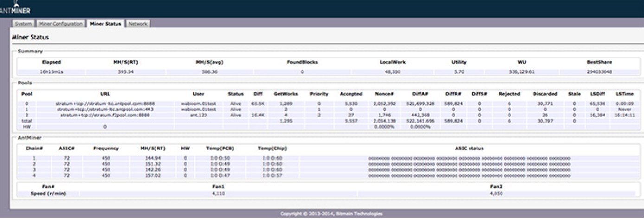Click the BestShare value 294033648
The image size is (644, 220).
[599, 72]
